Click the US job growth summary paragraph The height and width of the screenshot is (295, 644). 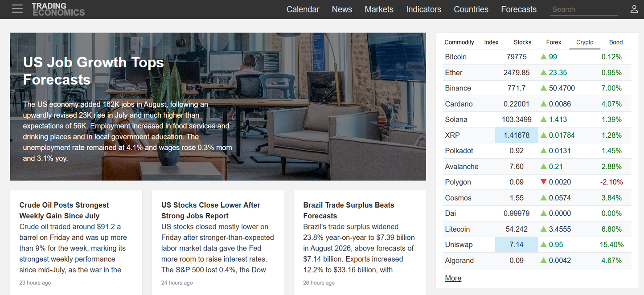[127, 131]
